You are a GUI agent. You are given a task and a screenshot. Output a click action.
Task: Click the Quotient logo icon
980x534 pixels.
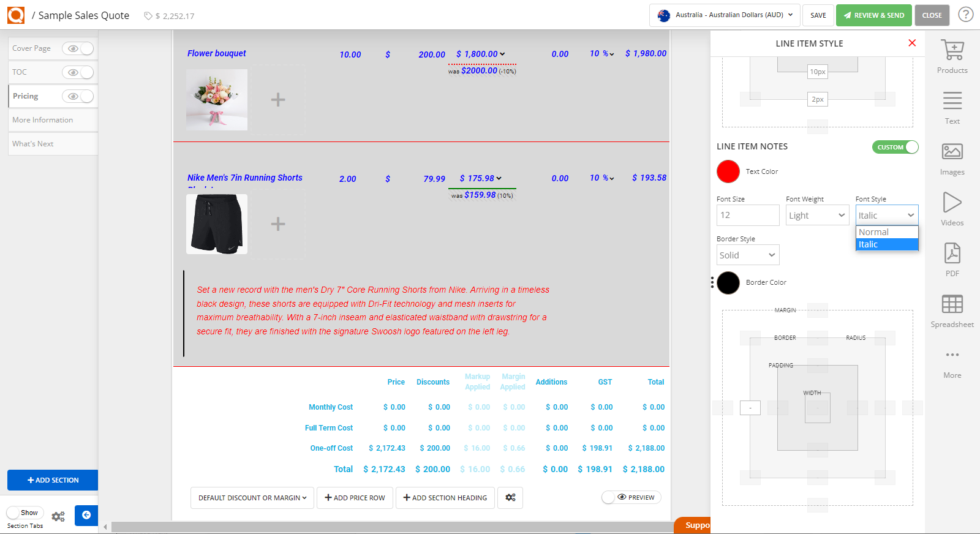tap(16, 15)
